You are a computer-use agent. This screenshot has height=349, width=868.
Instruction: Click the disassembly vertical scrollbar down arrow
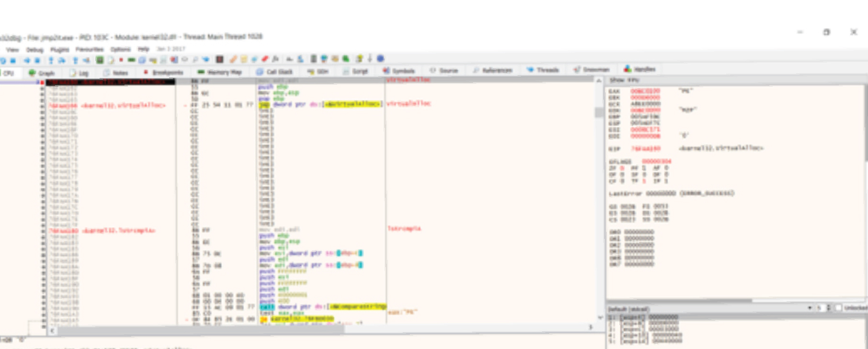click(599, 317)
